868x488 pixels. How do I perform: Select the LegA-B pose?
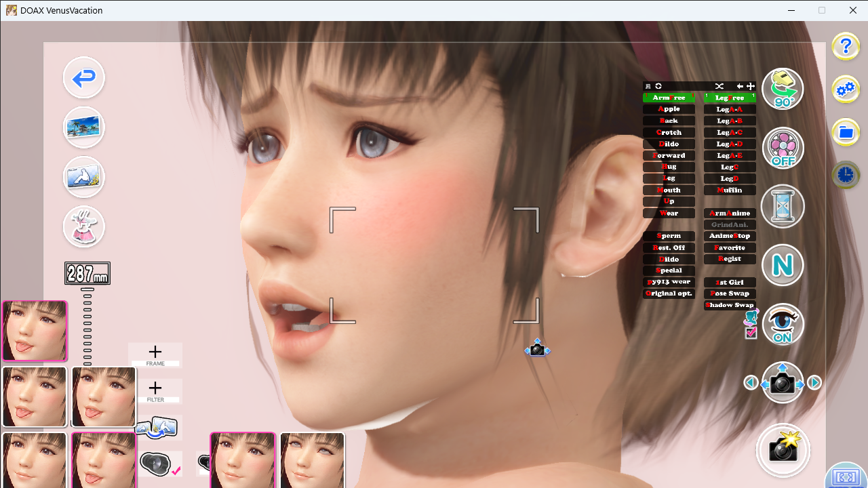pyautogui.click(x=730, y=121)
